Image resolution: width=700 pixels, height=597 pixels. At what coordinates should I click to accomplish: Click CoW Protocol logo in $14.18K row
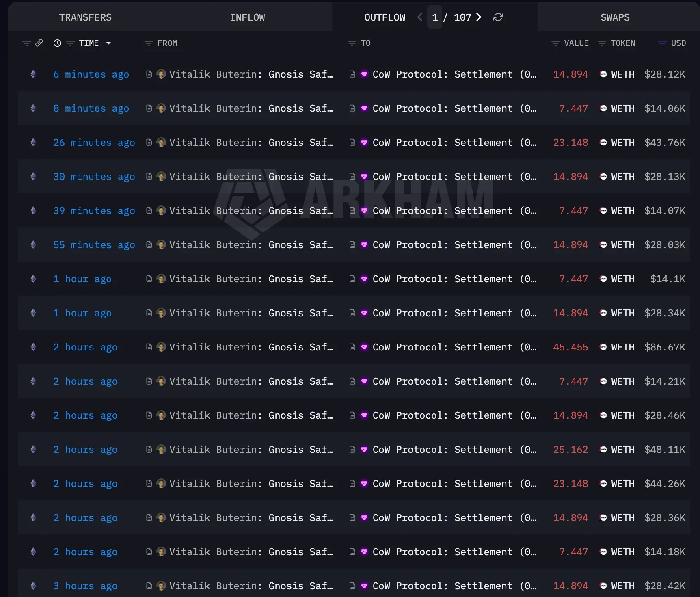[x=364, y=552]
